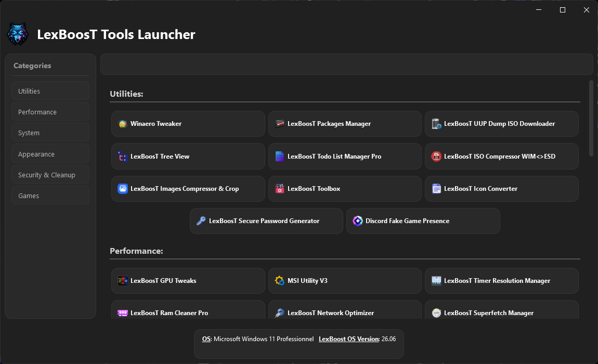Open MSI Utility V3
The width and height of the screenshot is (598, 364).
(345, 281)
